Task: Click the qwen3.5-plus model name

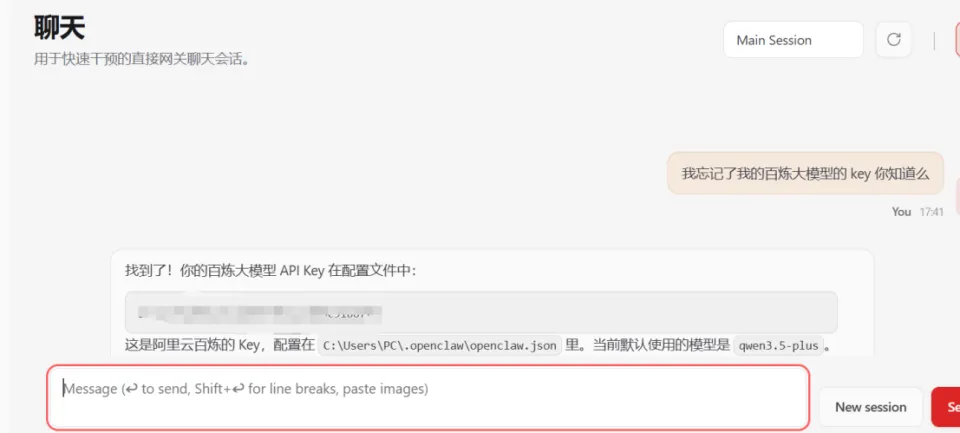Action: 778,345
